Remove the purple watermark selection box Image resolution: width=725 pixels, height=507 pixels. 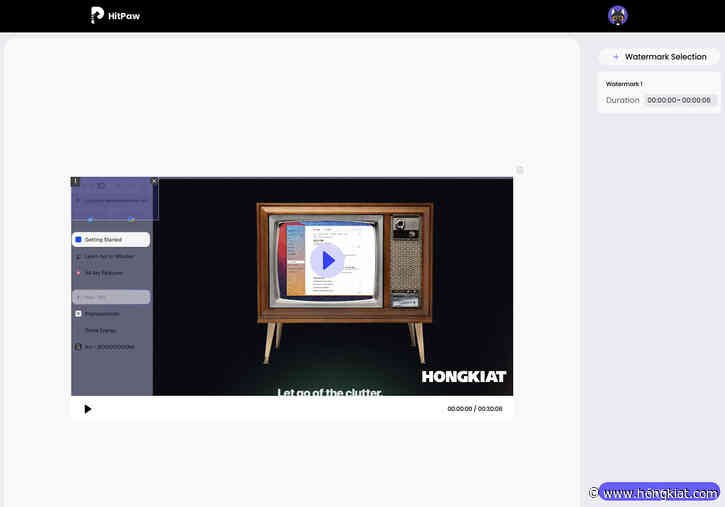pos(154,181)
